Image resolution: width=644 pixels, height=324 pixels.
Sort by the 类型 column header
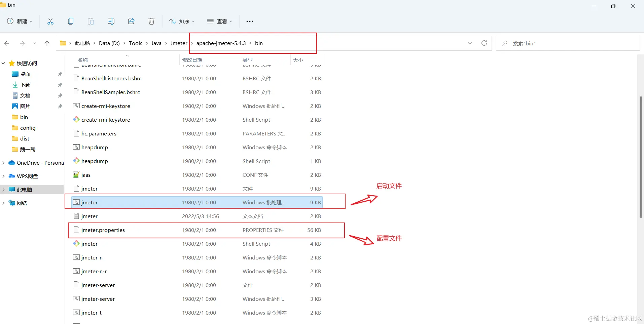pos(248,60)
